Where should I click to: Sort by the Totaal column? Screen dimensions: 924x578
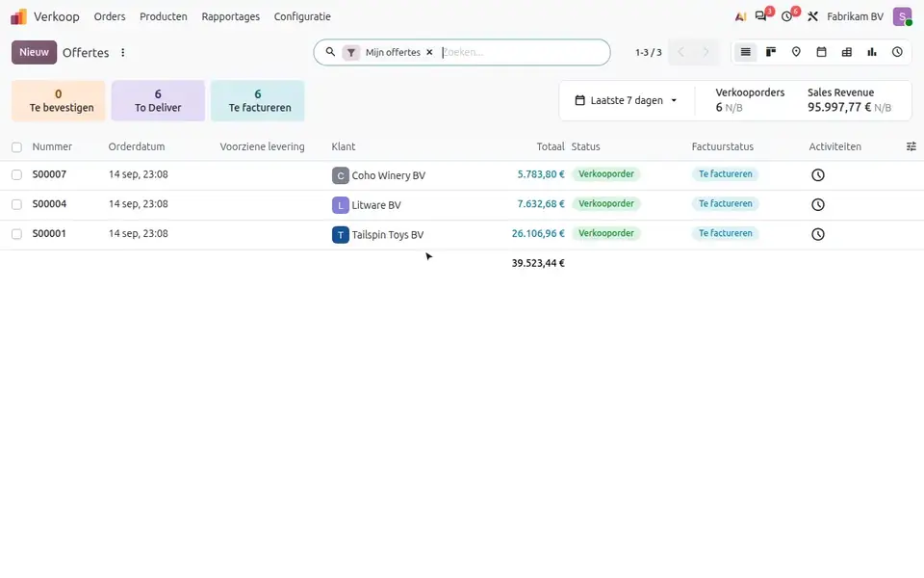pos(551,146)
